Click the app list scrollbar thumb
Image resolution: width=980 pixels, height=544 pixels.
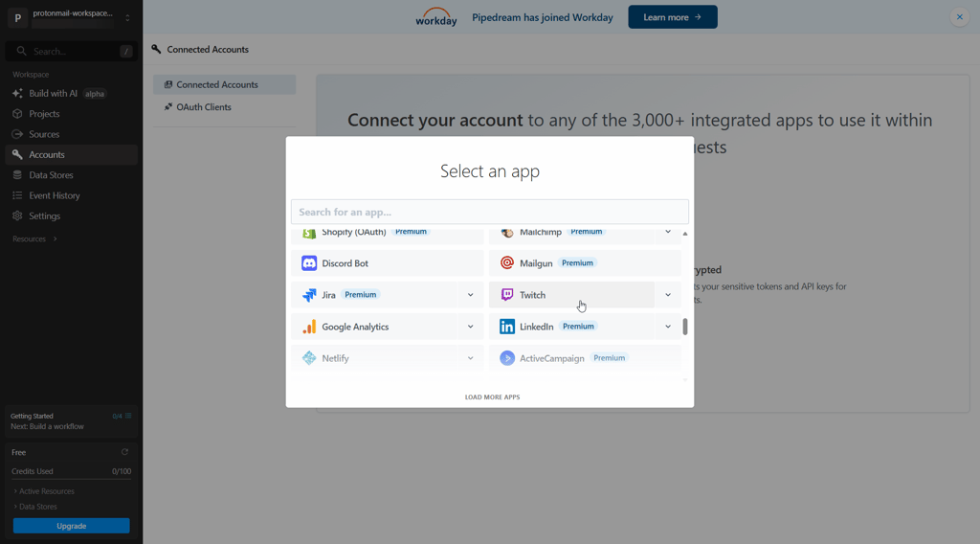pyautogui.click(x=685, y=327)
